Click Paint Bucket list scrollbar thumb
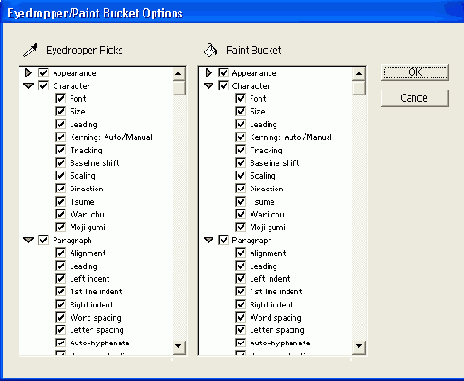The width and height of the screenshot is (464, 381). pyautogui.click(x=359, y=88)
